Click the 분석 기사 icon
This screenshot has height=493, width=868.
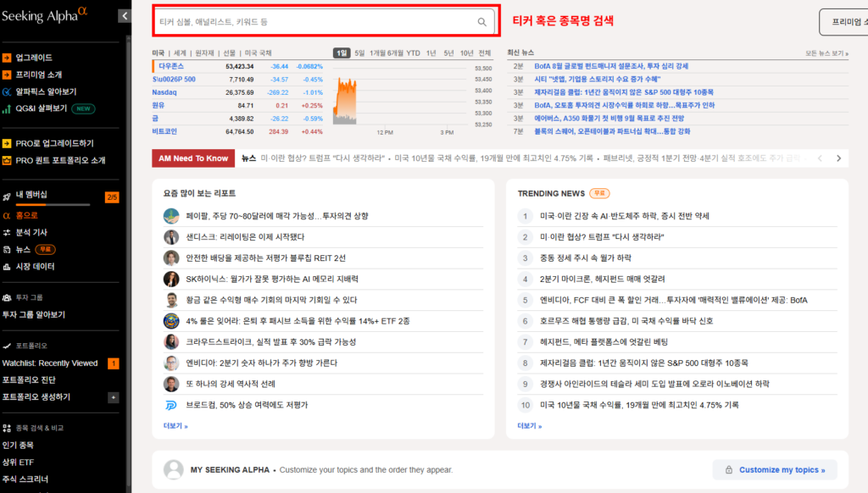[7, 232]
